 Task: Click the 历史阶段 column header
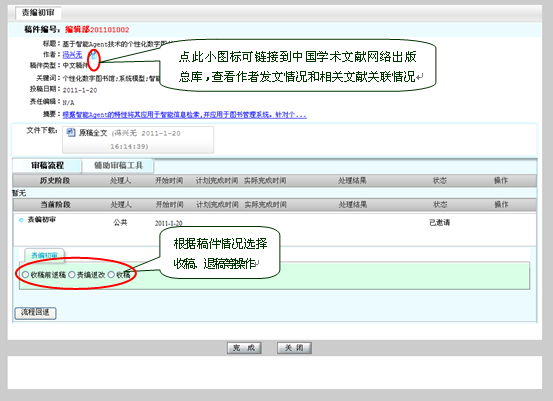coord(54,181)
